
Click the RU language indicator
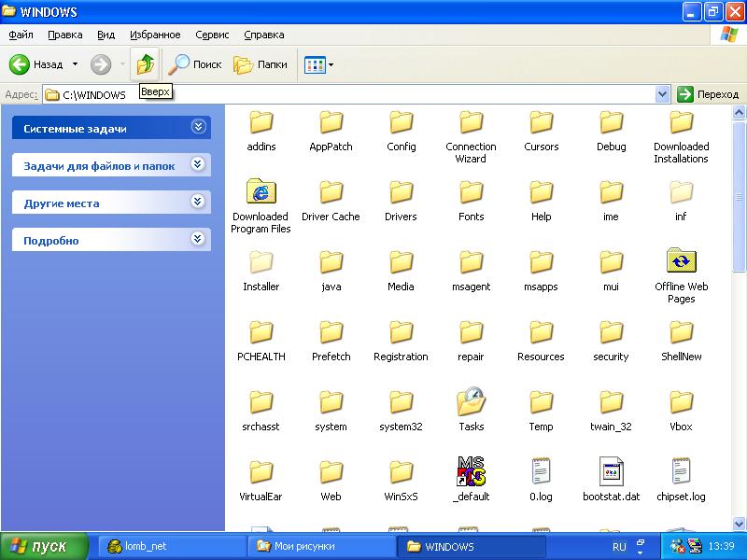(x=619, y=547)
